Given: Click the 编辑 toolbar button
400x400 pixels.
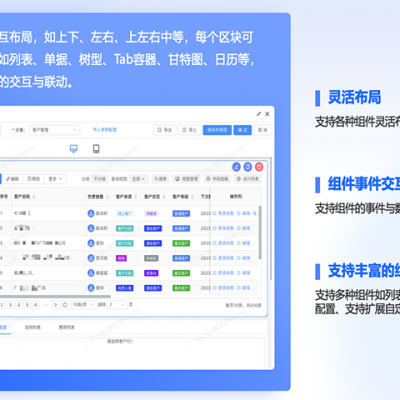Looking at the screenshot, I should click(13, 179).
